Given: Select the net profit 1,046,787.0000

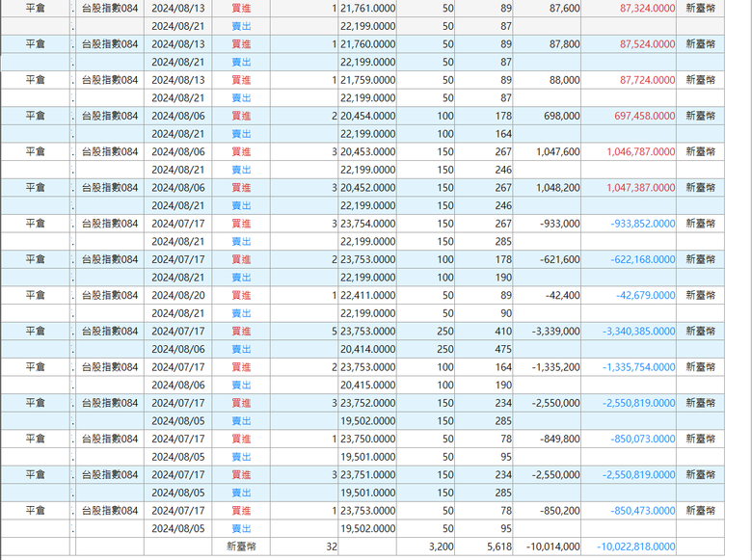Looking at the screenshot, I should tap(641, 152).
